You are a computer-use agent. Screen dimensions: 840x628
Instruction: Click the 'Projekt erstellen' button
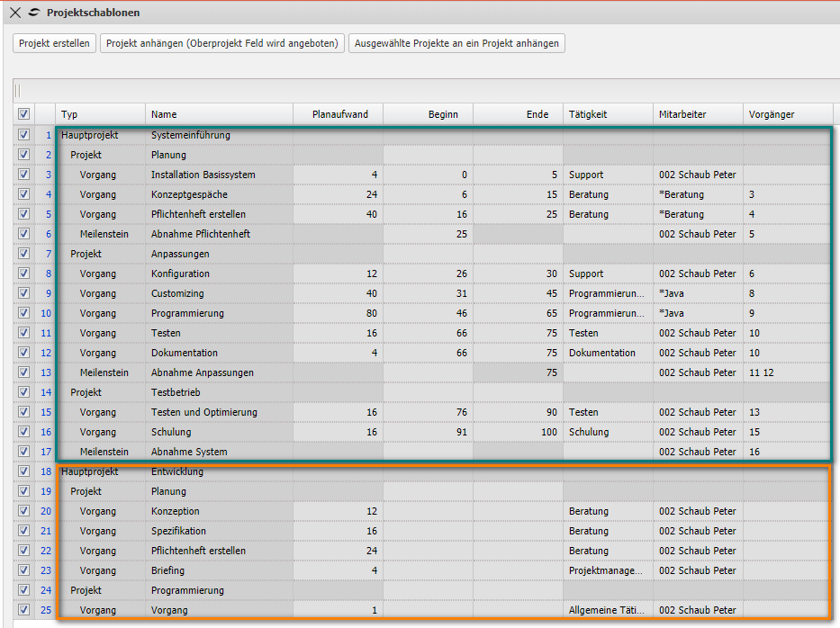click(54, 43)
